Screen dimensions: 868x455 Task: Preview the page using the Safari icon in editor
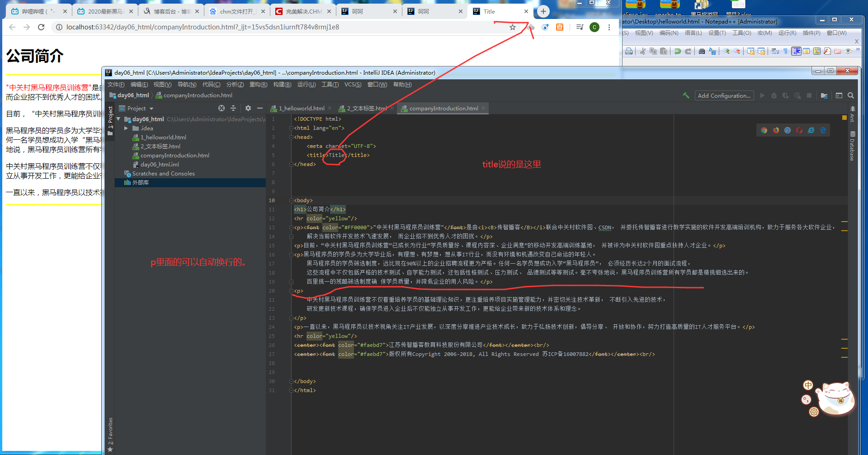click(x=788, y=130)
